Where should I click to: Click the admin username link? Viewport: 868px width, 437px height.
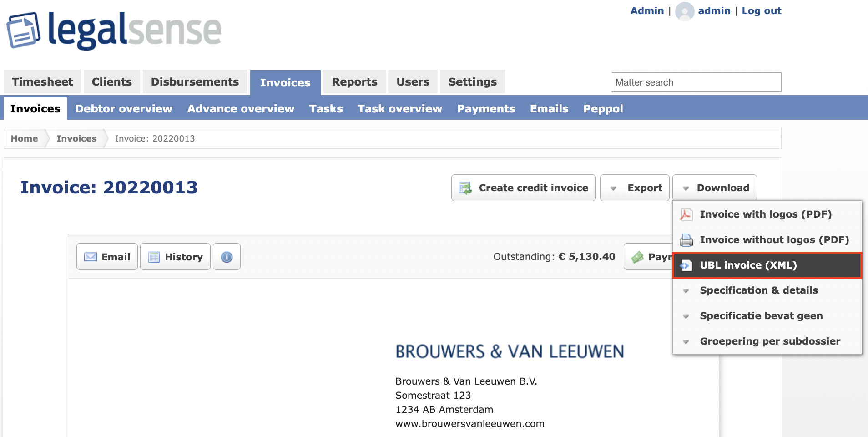point(714,11)
